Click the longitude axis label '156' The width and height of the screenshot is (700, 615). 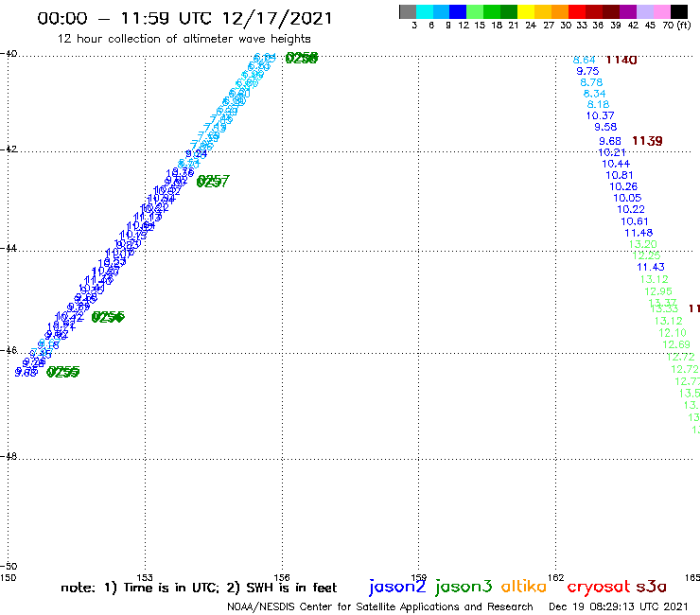(282, 578)
